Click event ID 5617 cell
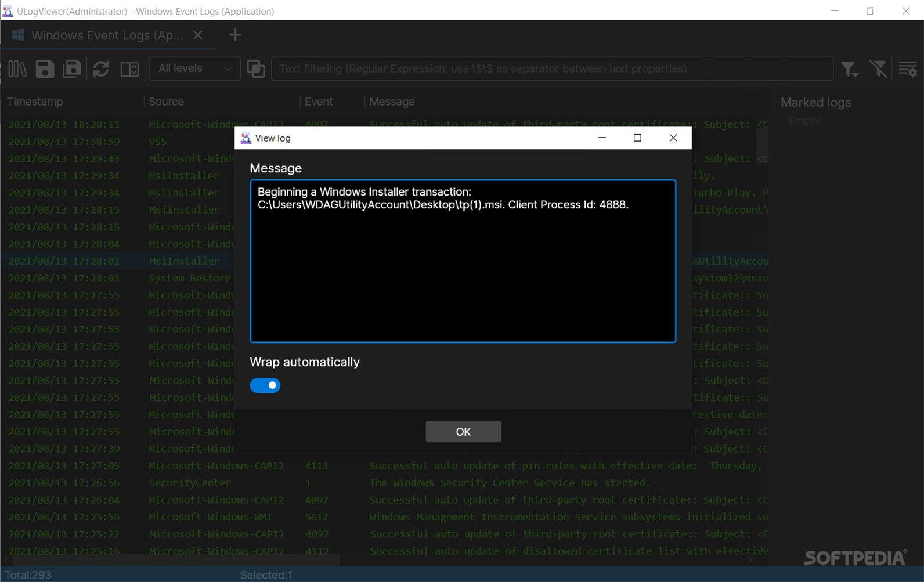924x582 pixels. click(x=317, y=517)
